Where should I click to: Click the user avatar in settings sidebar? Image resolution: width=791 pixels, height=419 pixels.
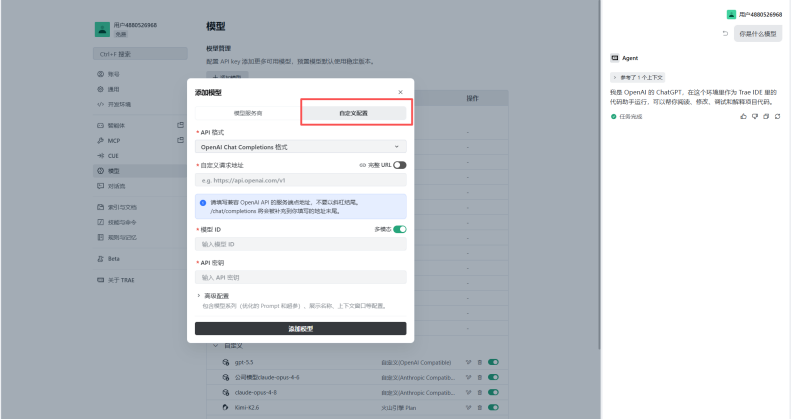click(x=102, y=29)
